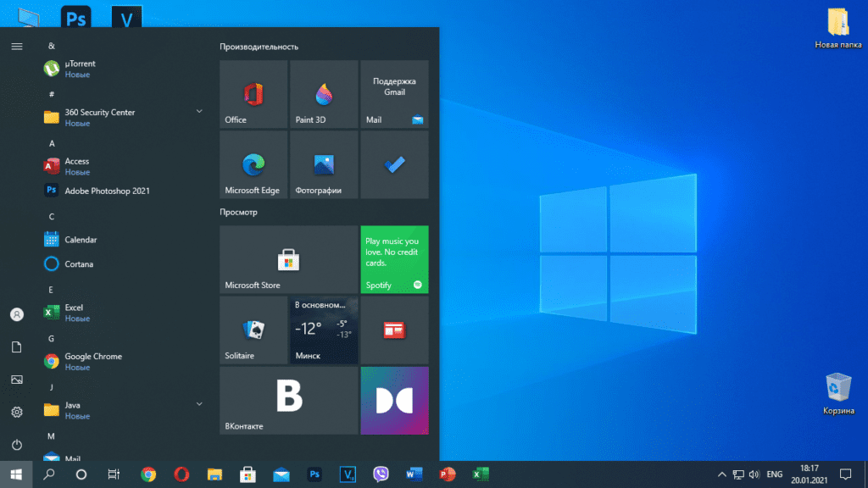
Task: Open Microsoft Edge tile
Action: tap(253, 164)
